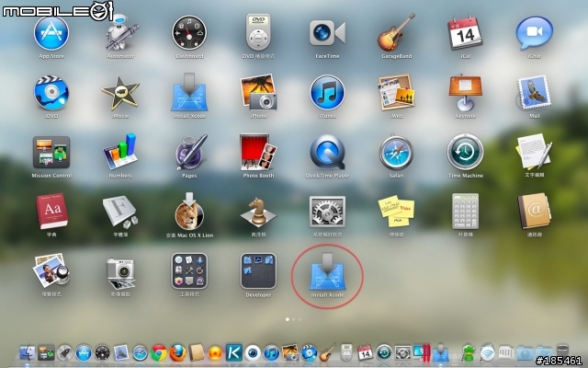This screenshot has width=588, height=368.
Task: Launch Stickies yellow notes app
Action: tap(396, 211)
